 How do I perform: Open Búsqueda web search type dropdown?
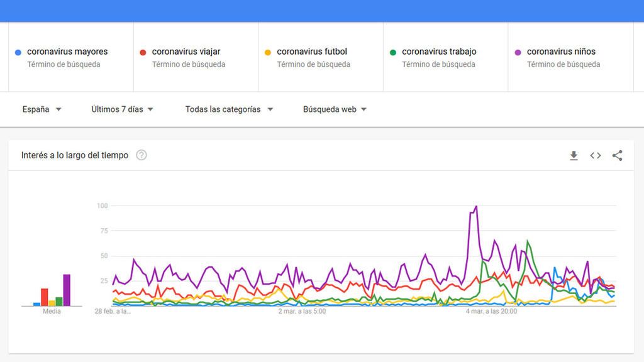point(335,109)
